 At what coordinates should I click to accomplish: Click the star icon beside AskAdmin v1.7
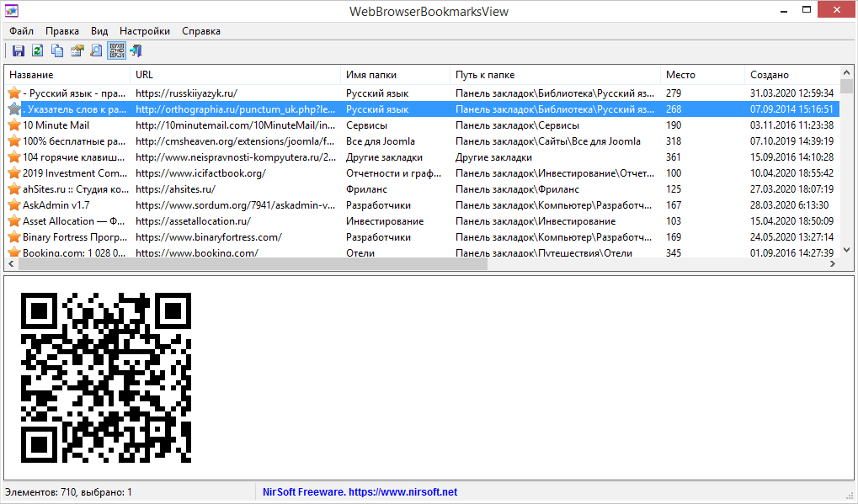(14, 205)
